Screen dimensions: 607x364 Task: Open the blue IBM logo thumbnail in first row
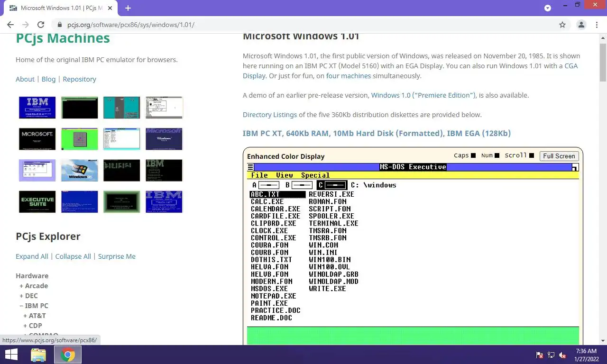[x=37, y=108]
